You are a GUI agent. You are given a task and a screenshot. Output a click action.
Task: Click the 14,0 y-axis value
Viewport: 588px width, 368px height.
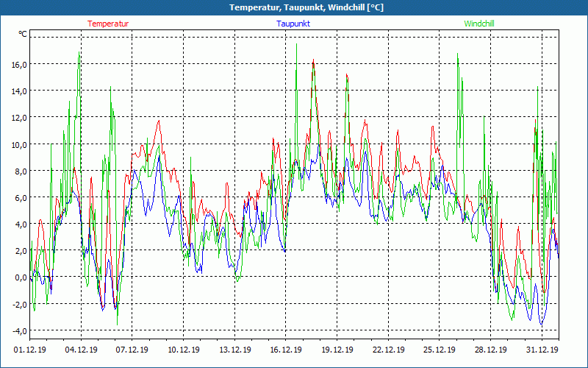19,91
